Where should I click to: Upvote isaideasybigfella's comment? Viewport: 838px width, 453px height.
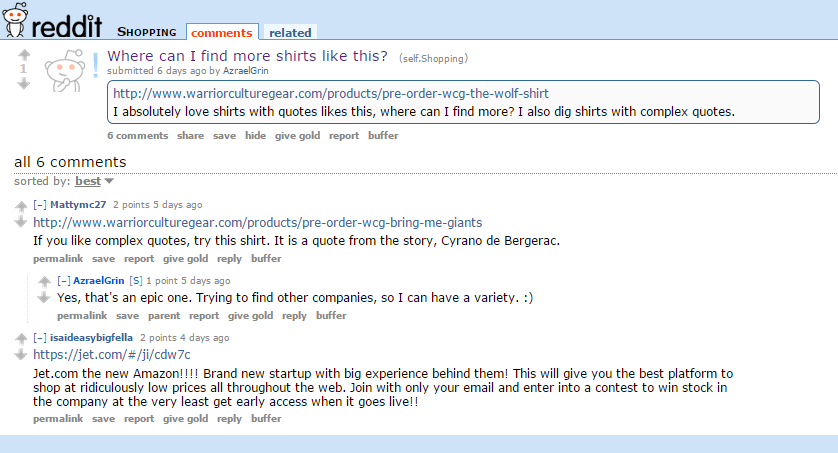pyautogui.click(x=20, y=339)
